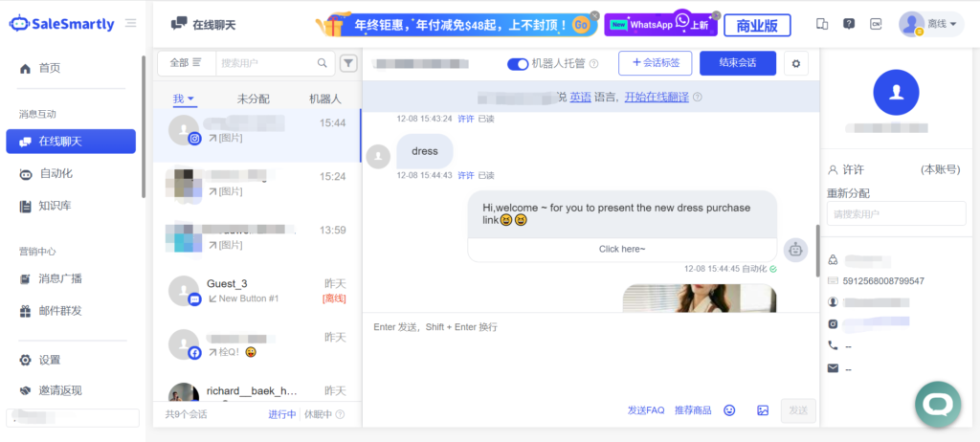Image resolution: width=980 pixels, height=442 pixels.
Task: Click the help icon beside 开始在线翻译
Action: coord(698,98)
